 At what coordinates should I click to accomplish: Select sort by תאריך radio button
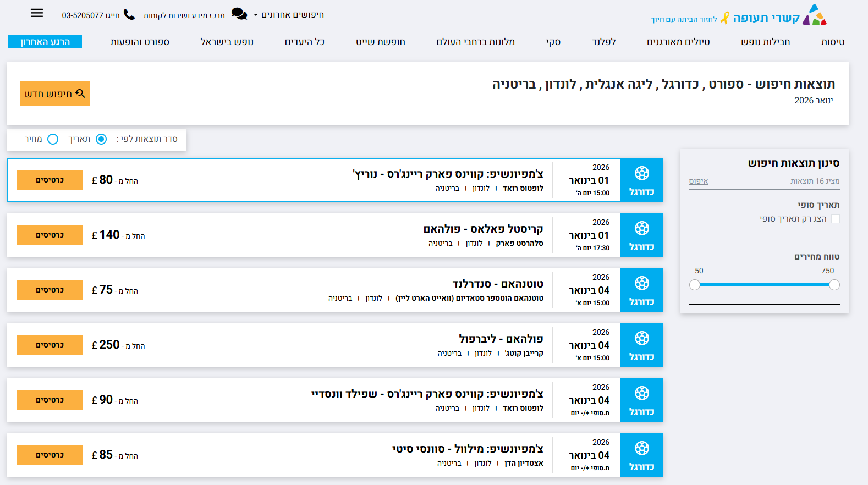(101, 139)
